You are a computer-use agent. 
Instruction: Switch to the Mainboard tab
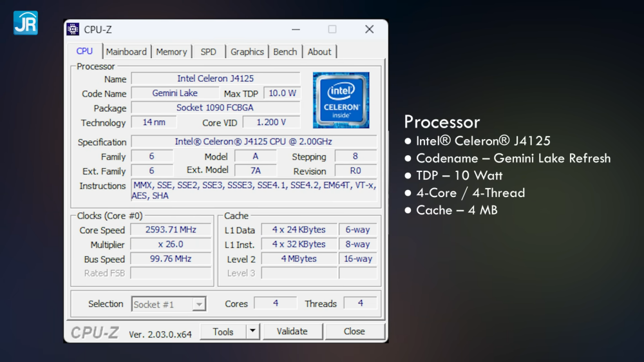[x=126, y=52]
